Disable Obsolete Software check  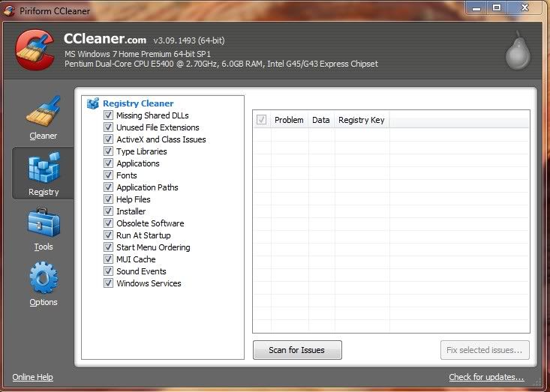tap(108, 223)
